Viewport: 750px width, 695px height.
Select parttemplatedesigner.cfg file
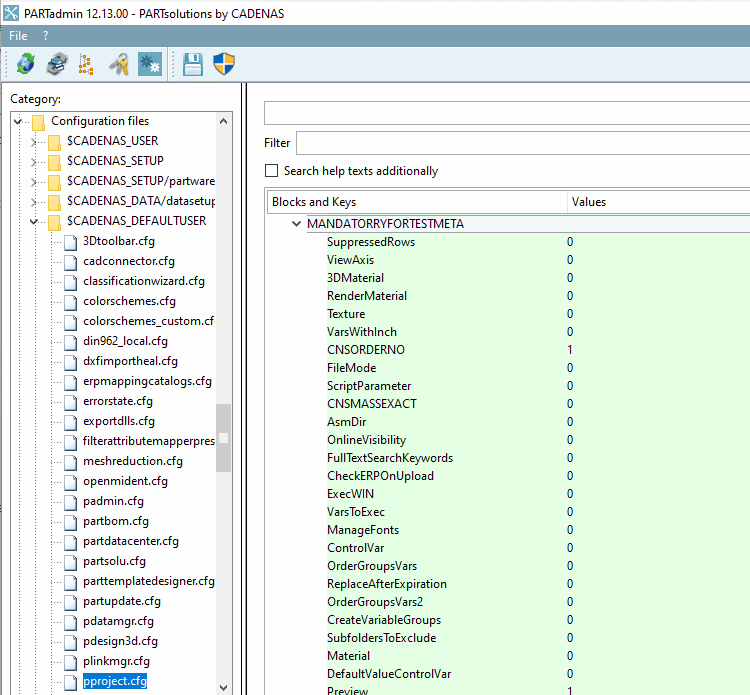click(148, 581)
